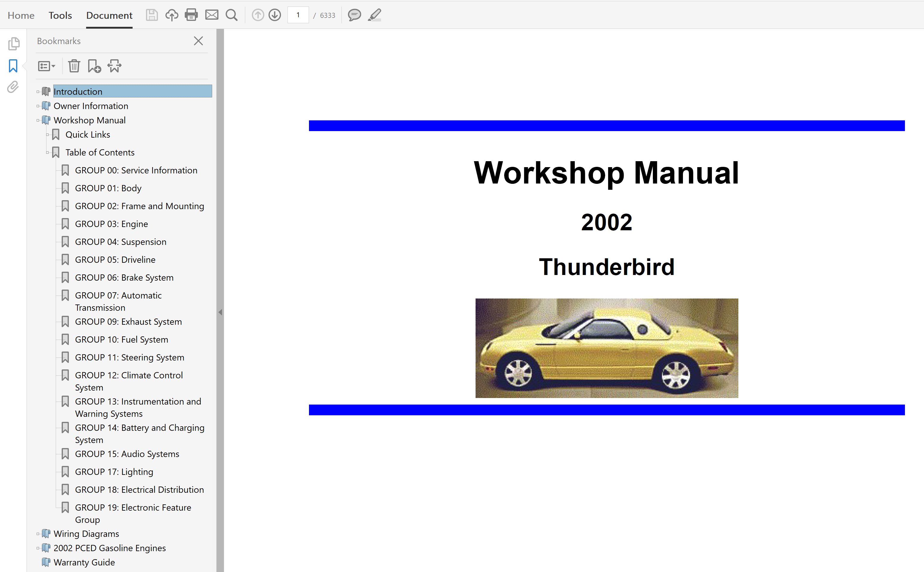Add a comment with speech bubble icon
Image resolution: width=924 pixels, height=572 pixels.
click(x=354, y=15)
